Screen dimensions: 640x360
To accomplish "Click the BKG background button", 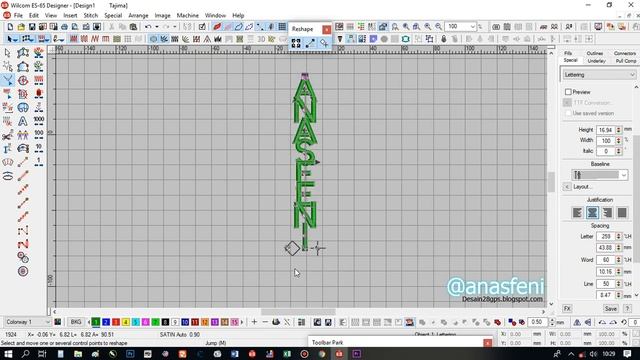I will click(x=76, y=322).
